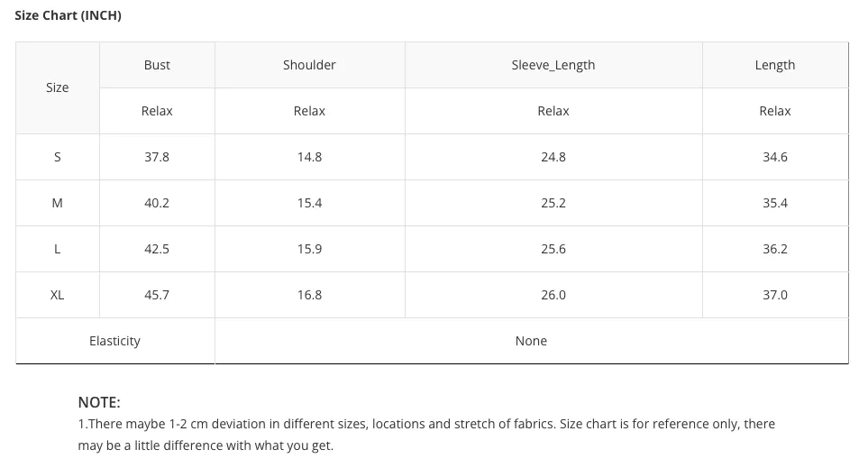Viewport: 868px width, 468px height.
Task: Click bust value 45.7 for XL
Action: pos(157,295)
